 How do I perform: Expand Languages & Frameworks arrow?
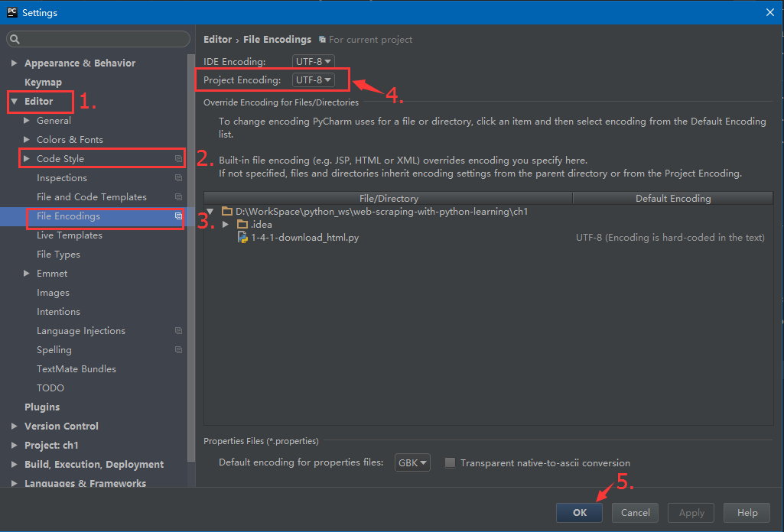click(x=14, y=483)
